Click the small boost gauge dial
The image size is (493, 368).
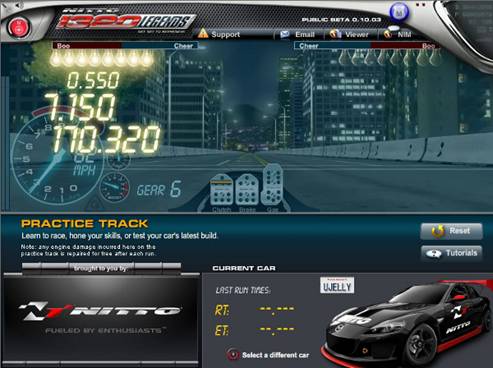115,187
